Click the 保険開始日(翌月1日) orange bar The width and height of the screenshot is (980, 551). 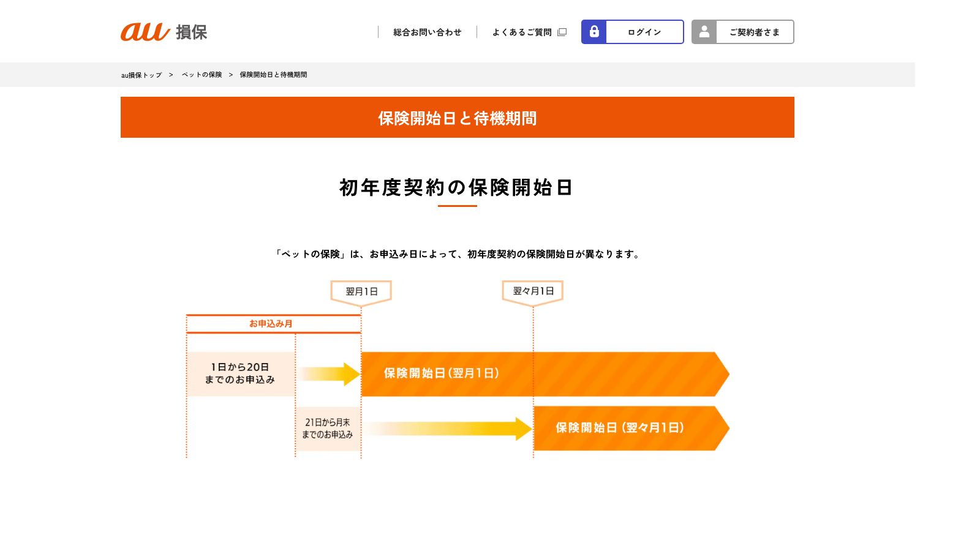(545, 373)
